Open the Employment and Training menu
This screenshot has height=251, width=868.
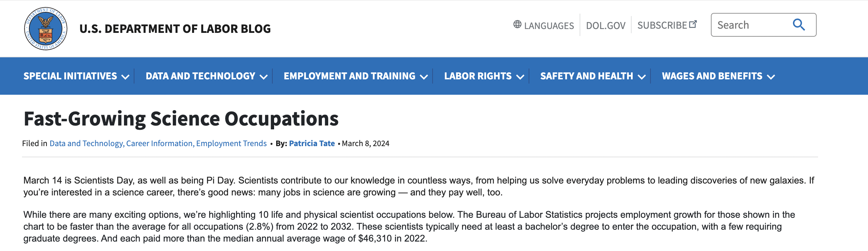coord(350,76)
